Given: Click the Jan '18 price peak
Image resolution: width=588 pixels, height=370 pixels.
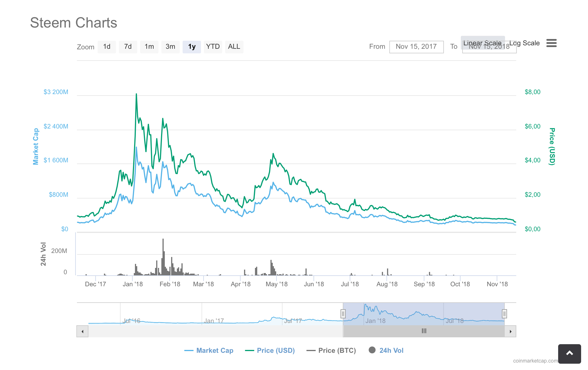Looking at the screenshot, I should [x=136, y=94].
